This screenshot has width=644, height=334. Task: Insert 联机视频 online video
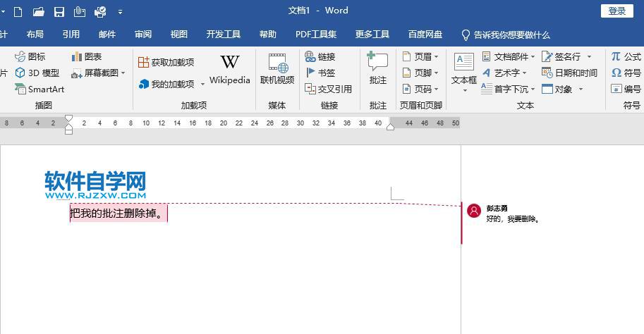click(277, 69)
